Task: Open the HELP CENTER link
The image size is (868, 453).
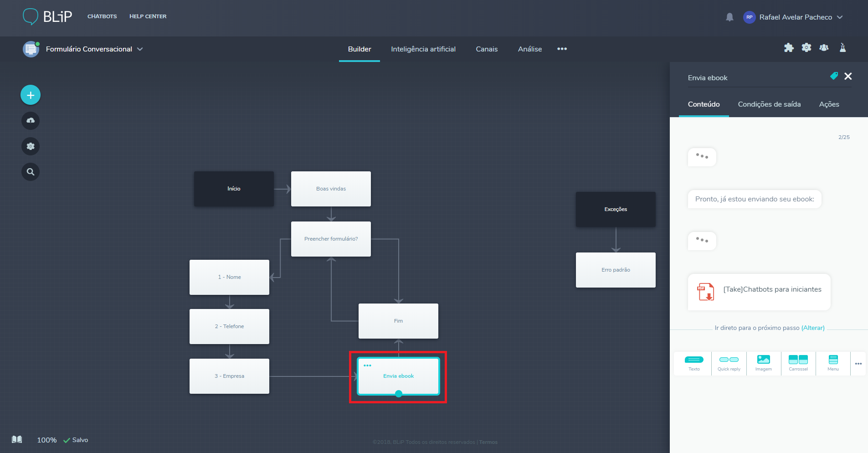Action: click(x=148, y=16)
